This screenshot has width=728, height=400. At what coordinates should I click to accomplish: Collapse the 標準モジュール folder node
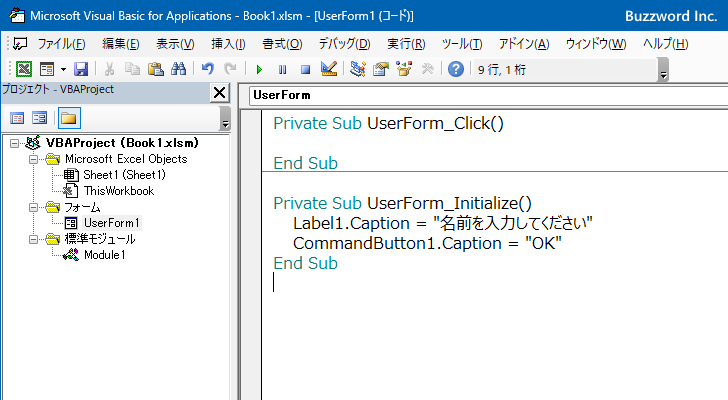[x=33, y=239]
